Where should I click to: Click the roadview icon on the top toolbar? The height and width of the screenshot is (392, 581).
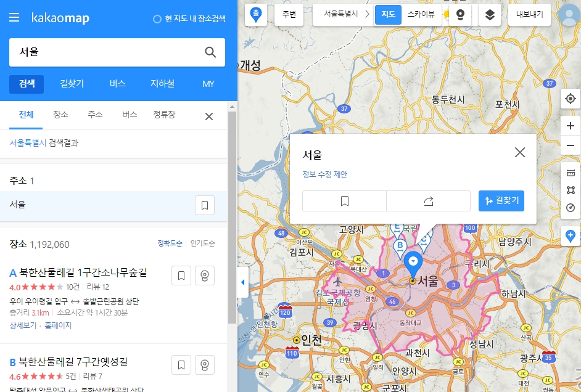click(x=459, y=14)
